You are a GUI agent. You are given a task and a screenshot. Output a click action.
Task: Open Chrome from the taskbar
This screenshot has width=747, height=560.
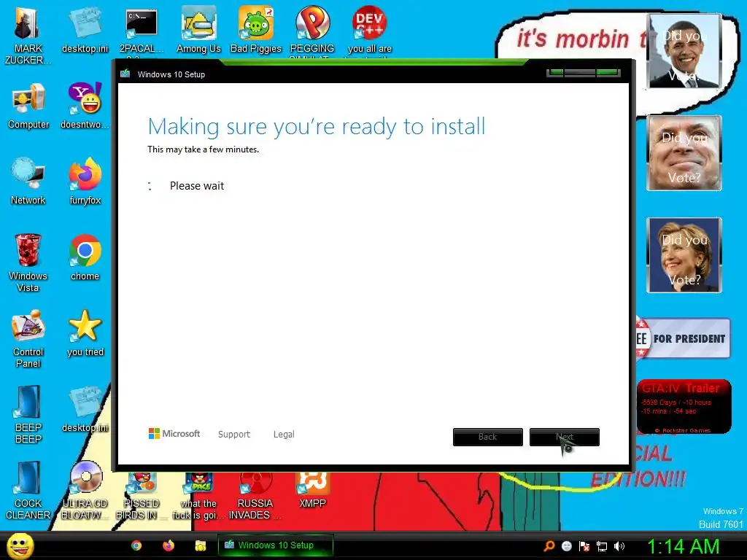136,545
